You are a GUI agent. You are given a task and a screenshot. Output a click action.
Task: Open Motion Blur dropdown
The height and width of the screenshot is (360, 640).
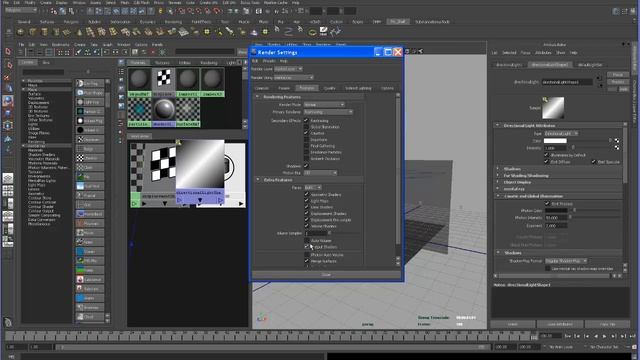[x=320, y=173]
